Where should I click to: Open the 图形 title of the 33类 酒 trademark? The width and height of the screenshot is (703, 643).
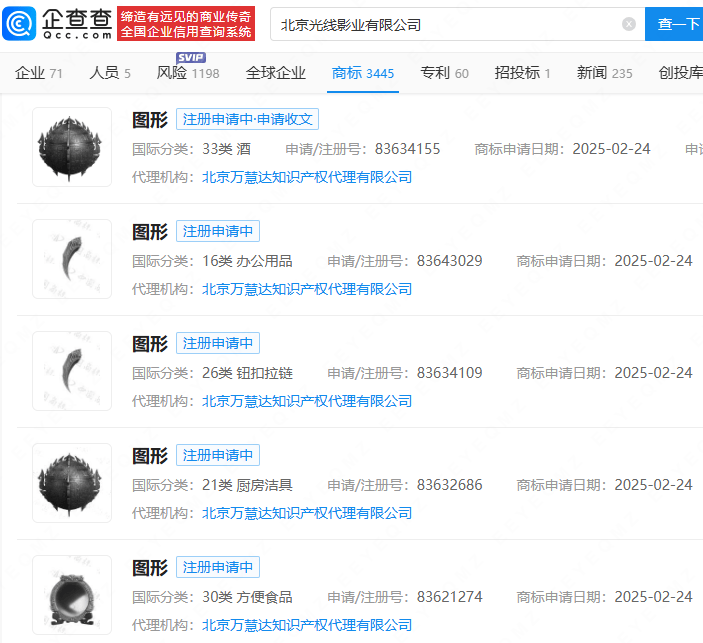(x=150, y=120)
